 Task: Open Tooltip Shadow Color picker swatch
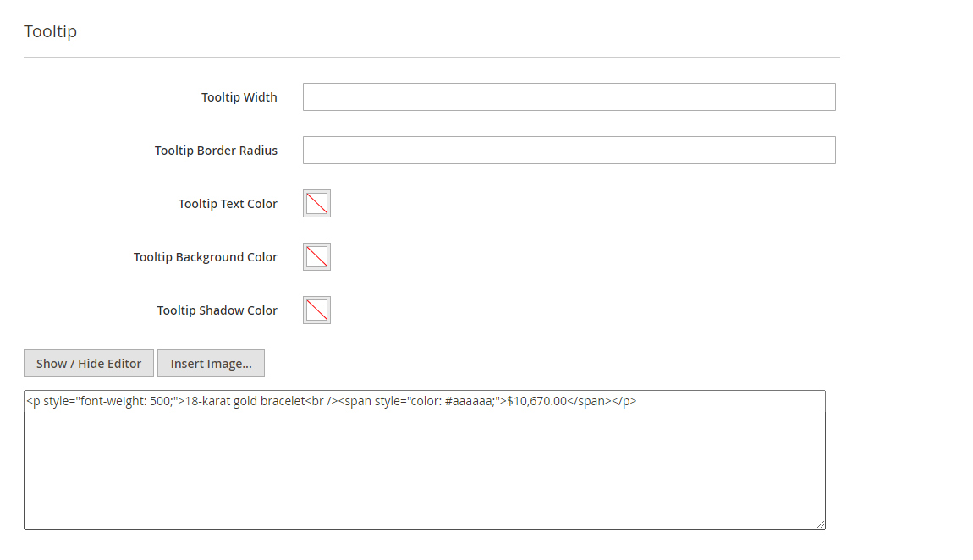coord(316,310)
